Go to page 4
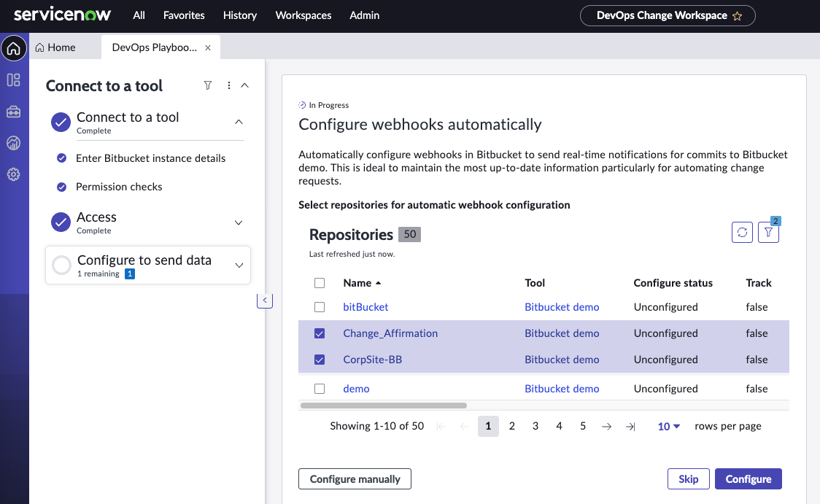This screenshot has width=820, height=504. pyautogui.click(x=559, y=426)
